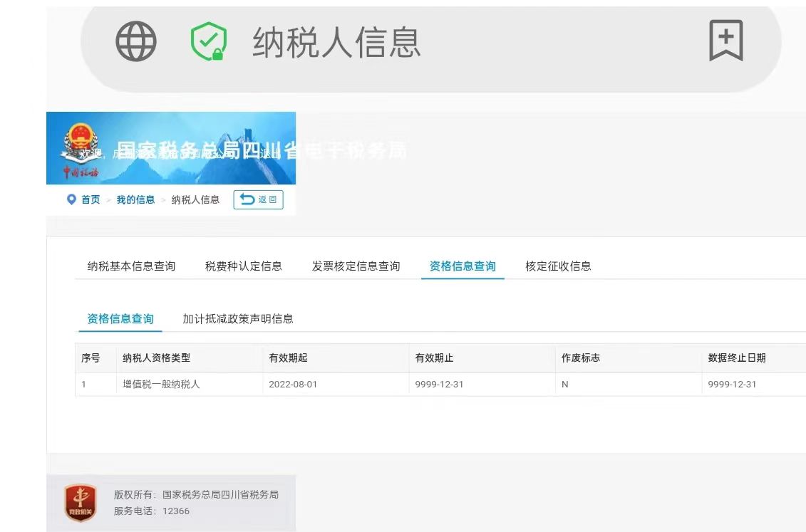This screenshot has width=806, height=532.
Task: Open 我的信息 breadcrumb link
Action: pos(135,199)
